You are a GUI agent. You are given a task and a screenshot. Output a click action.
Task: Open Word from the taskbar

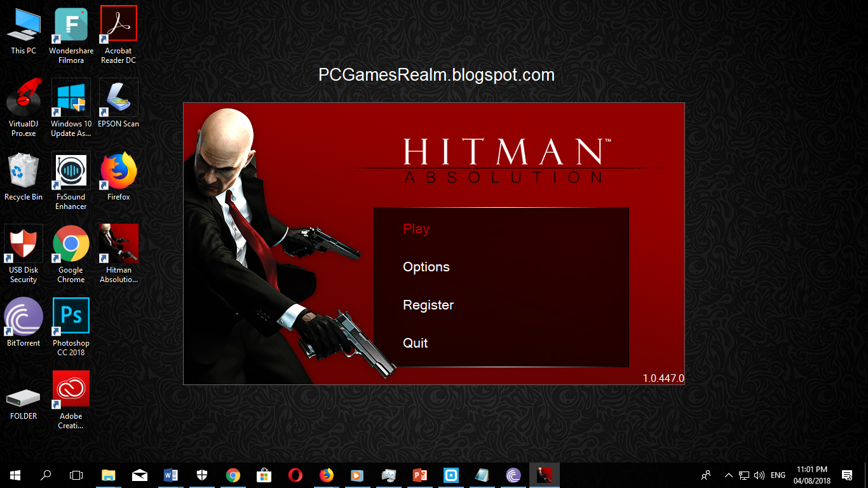coord(171,475)
